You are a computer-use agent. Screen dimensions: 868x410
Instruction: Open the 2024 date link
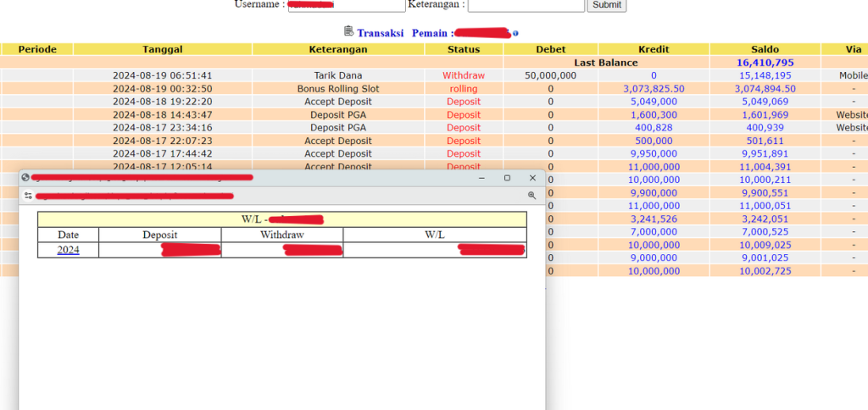point(68,250)
